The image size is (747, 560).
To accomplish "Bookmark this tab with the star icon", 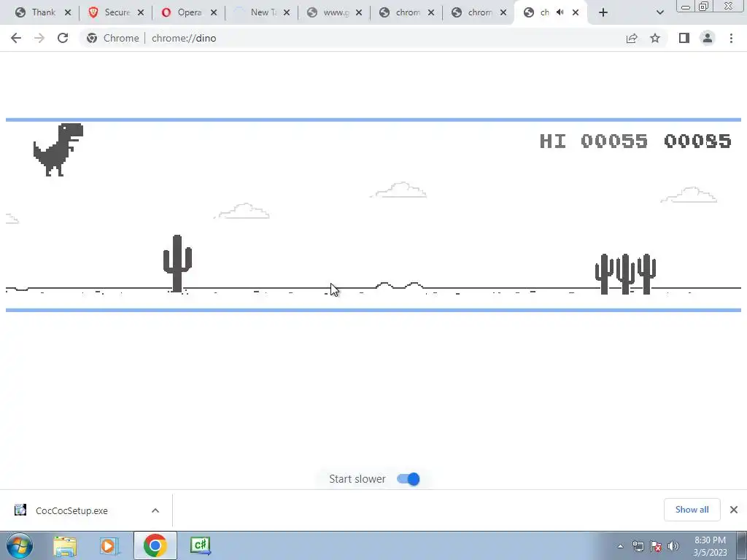I will (x=655, y=38).
